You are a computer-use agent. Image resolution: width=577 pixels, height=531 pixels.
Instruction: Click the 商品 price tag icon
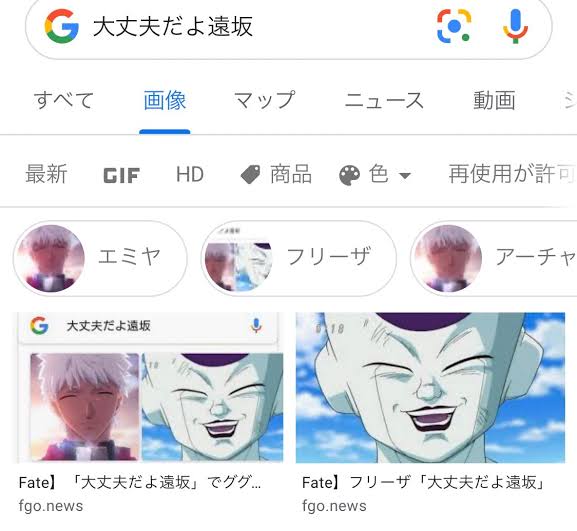point(251,174)
